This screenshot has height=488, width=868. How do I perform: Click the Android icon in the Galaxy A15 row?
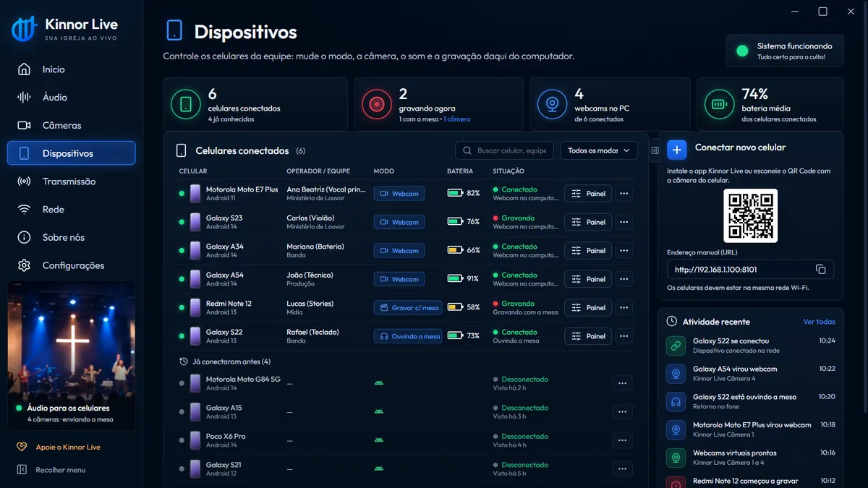pos(378,411)
